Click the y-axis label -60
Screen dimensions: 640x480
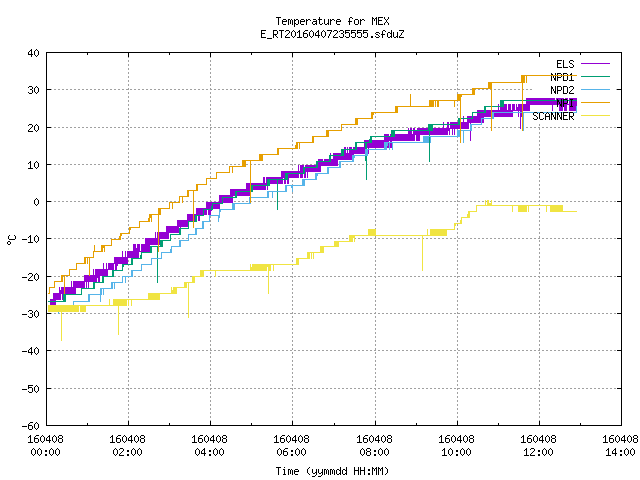[31, 426]
